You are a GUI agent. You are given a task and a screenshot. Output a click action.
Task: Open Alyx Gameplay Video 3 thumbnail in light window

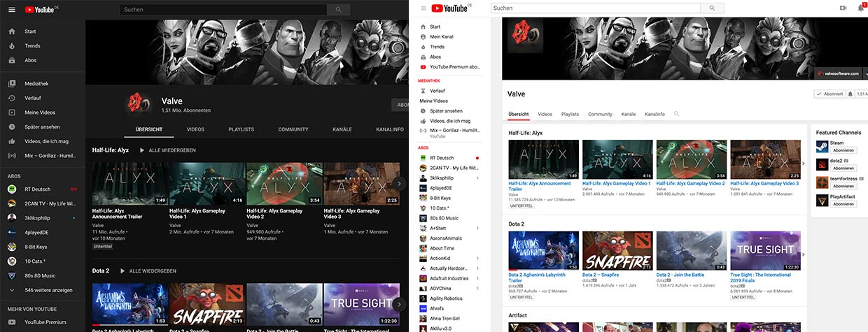tap(765, 159)
